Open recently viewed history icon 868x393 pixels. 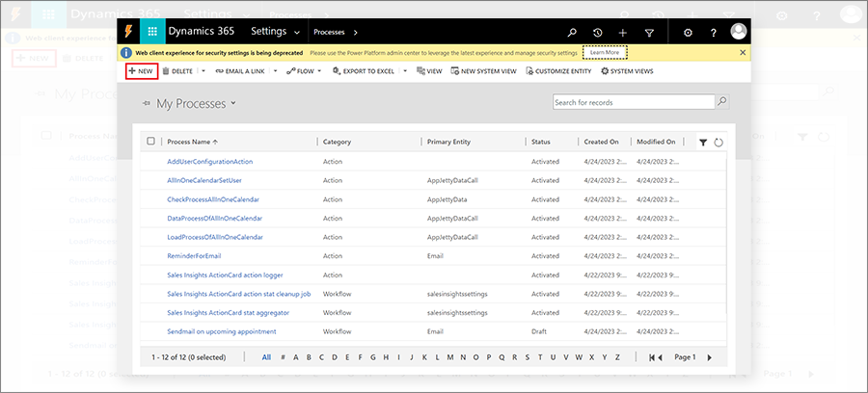point(598,33)
